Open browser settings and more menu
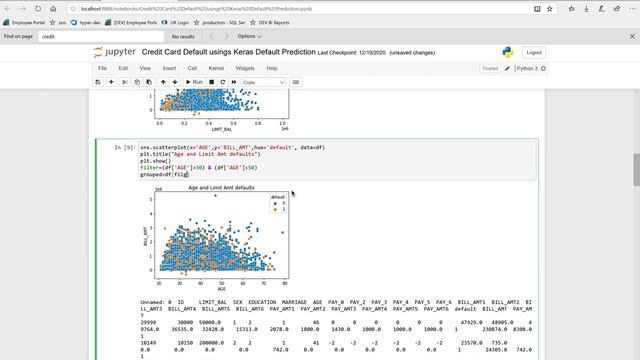This screenshot has width=640, height=360. [632, 9]
